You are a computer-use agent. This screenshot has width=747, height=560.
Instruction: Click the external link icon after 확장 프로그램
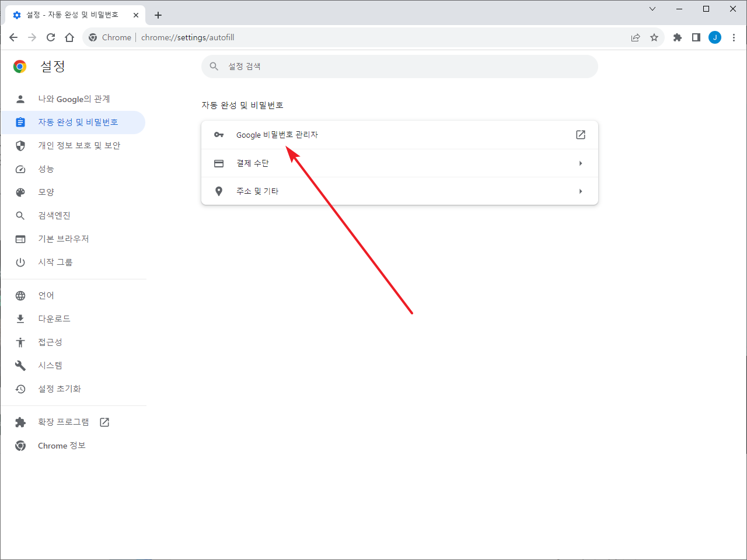[104, 422]
